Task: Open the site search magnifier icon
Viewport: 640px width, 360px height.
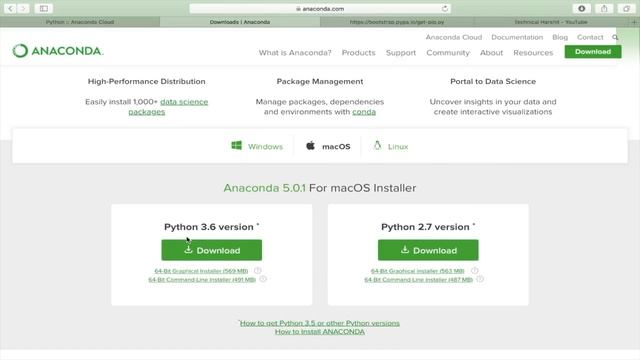Action: [615, 37]
